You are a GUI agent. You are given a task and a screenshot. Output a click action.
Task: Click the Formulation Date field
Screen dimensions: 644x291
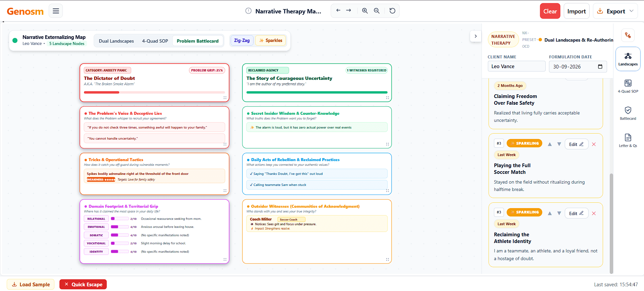(x=578, y=66)
